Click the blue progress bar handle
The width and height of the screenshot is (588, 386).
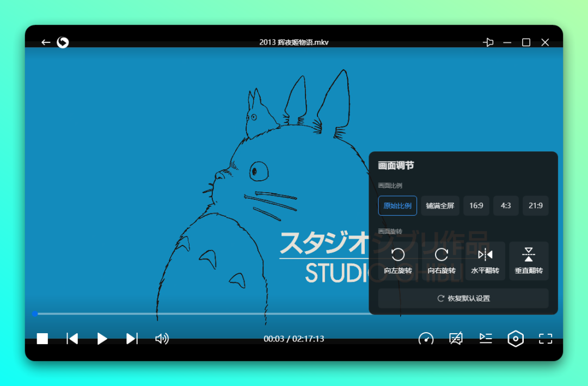coord(35,314)
